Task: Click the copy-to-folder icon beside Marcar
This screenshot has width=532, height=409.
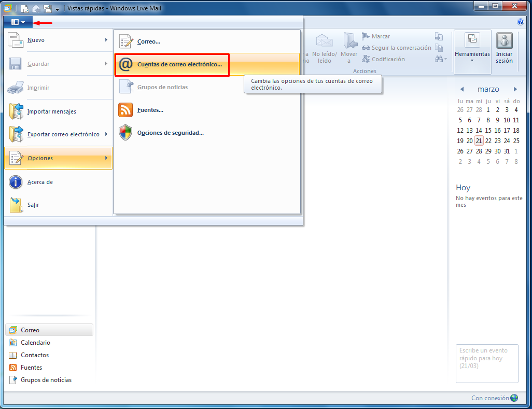Action: (439, 36)
